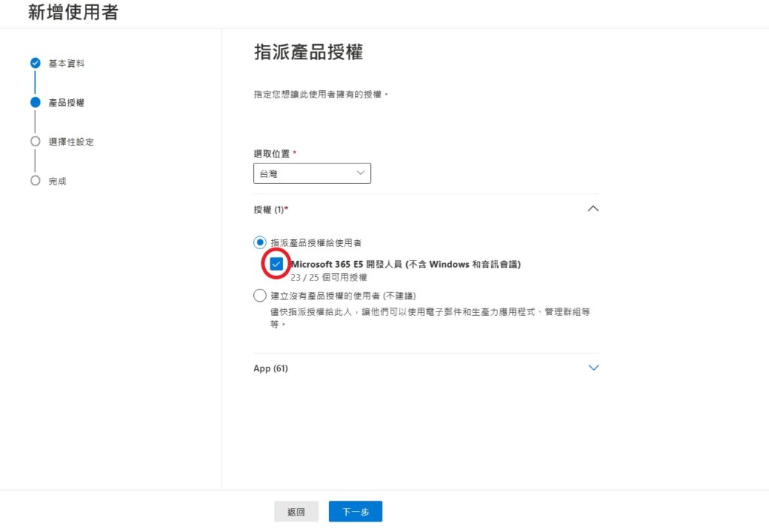The image size is (769, 532).
Task: Jump to the 選擇性設定 step label
Action: (x=71, y=142)
